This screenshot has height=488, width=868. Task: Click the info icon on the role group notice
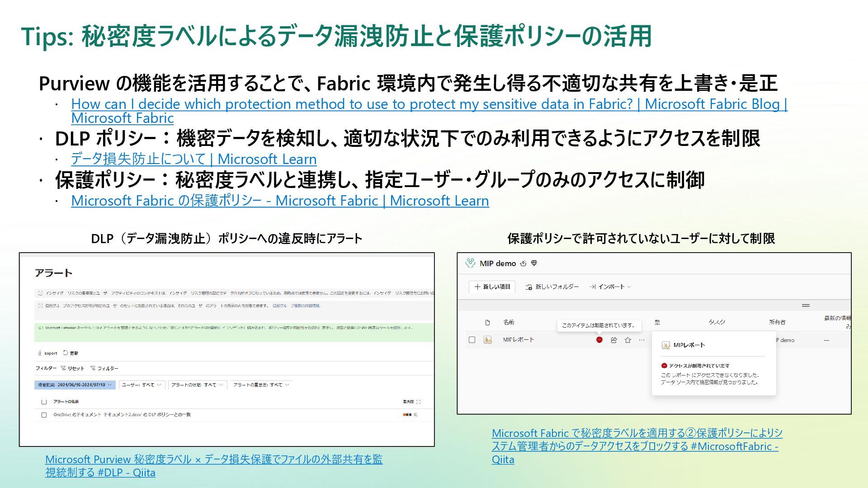pyautogui.click(x=40, y=306)
